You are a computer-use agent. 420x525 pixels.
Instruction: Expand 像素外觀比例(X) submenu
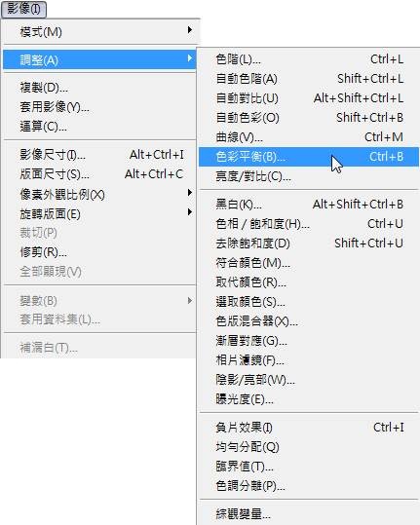coord(99,194)
